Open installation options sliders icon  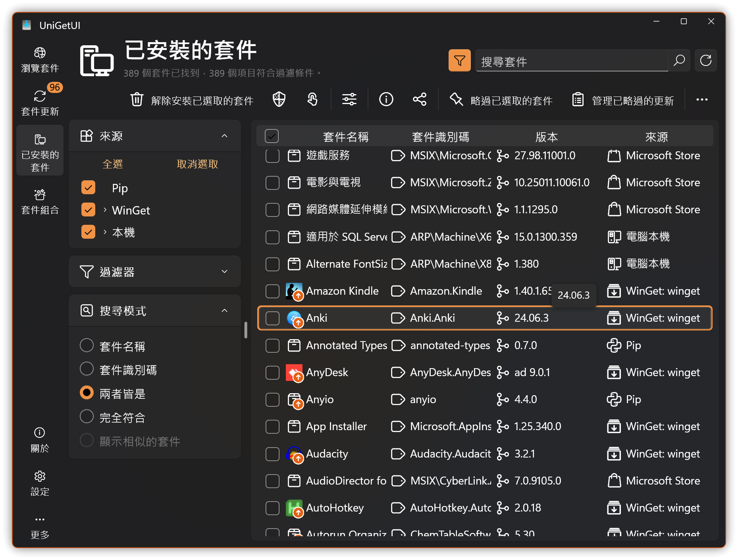(x=349, y=99)
